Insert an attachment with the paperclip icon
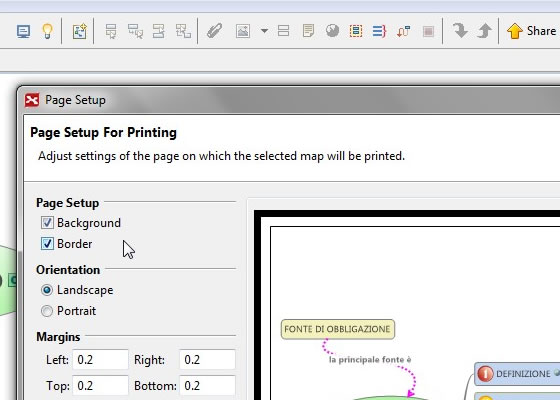560x400 pixels. [x=214, y=31]
